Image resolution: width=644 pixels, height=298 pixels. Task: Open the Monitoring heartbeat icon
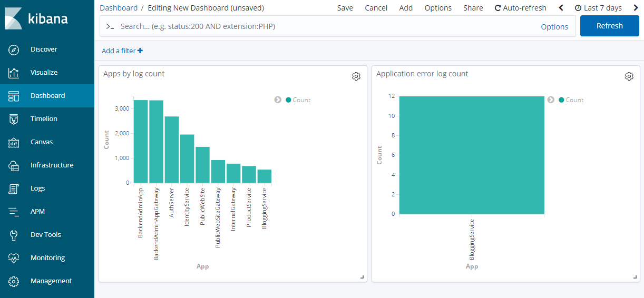(x=14, y=258)
